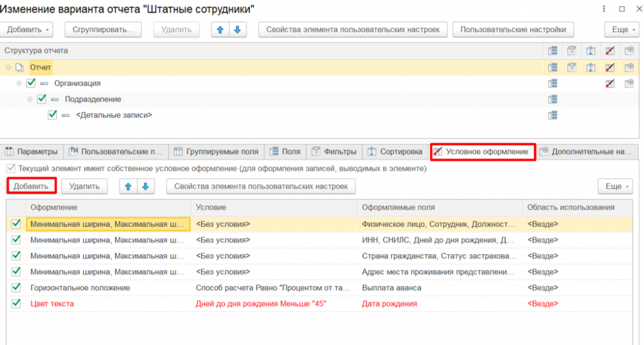This screenshot has width=644, height=345.
Task: Click the Сгруппировать... button
Action: point(103,30)
